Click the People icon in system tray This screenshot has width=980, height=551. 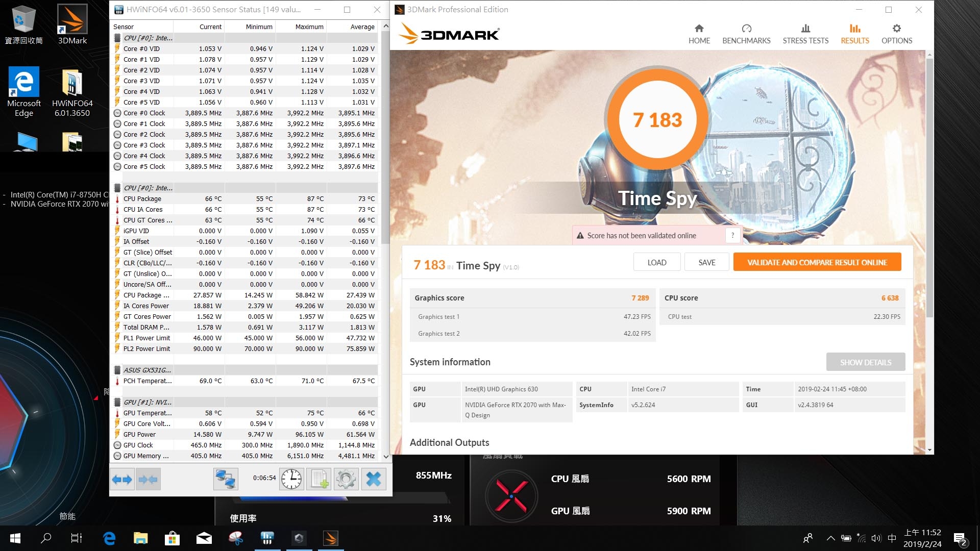808,538
